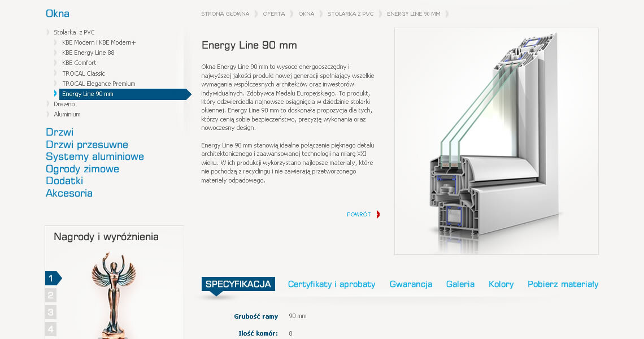Open KBE Modern i KBE Modern+ item
644x339 pixels.
[x=99, y=42]
